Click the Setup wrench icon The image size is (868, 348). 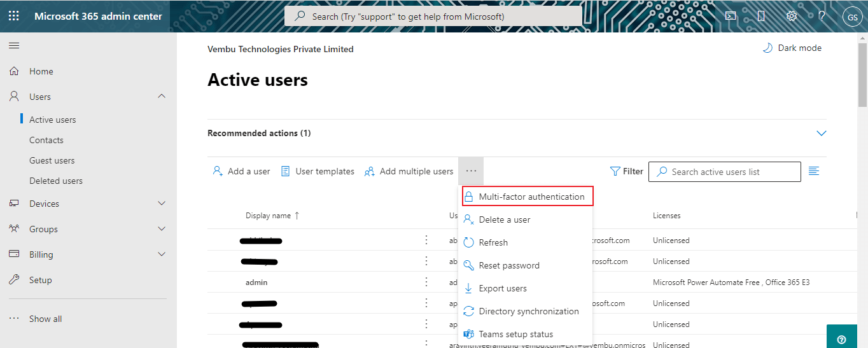14,280
